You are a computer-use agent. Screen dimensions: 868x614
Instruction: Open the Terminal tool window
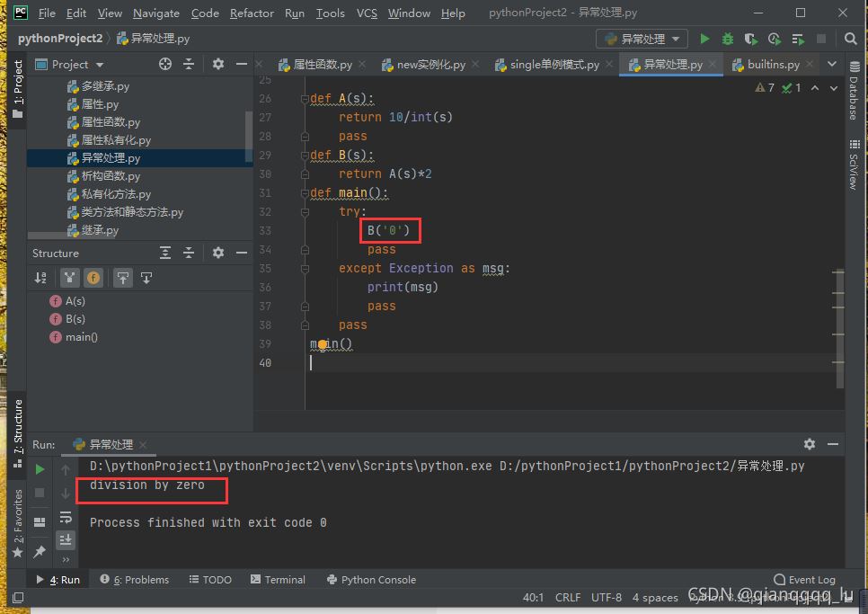click(x=278, y=580)
